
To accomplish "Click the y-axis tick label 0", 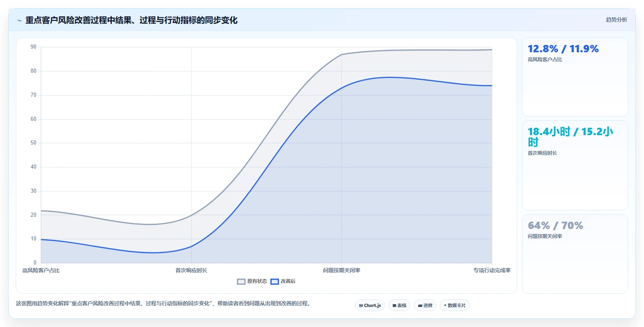I will 35,263.
